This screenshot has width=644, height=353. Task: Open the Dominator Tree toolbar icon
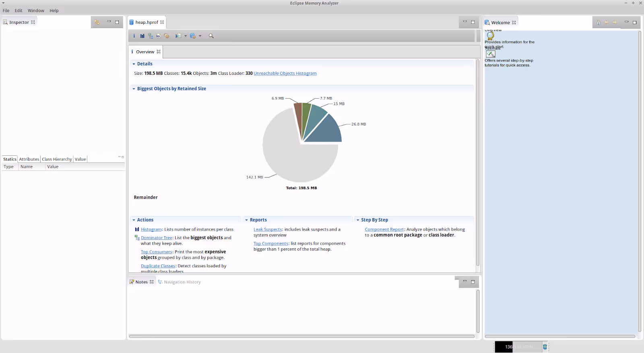[151, 36]
